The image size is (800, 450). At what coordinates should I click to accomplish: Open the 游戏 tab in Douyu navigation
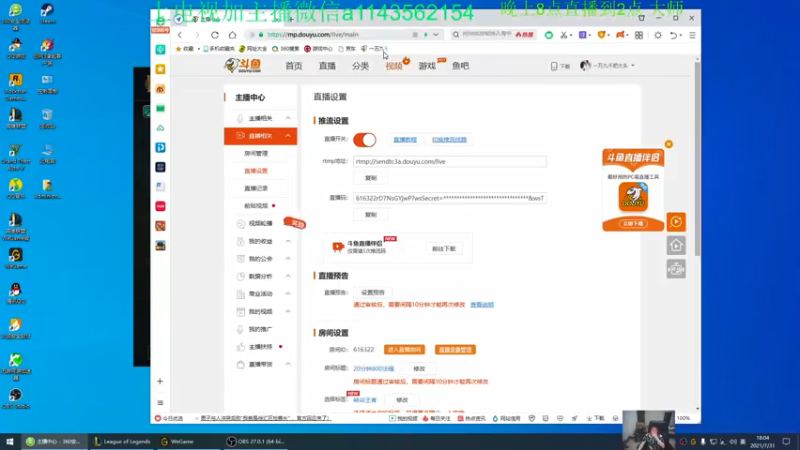[427, 66]
